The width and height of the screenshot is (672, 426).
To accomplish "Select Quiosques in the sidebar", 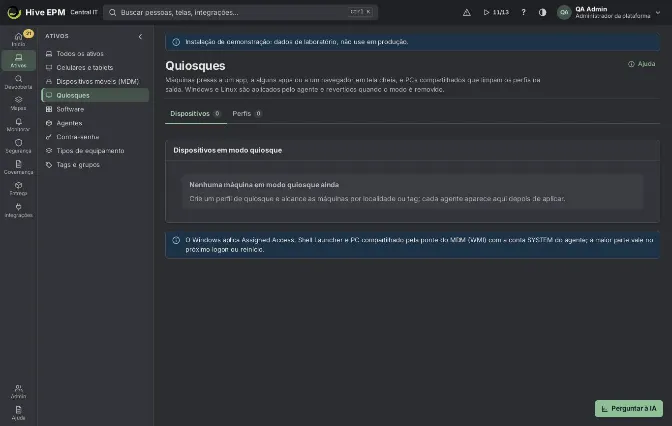I will pos(95,95).
